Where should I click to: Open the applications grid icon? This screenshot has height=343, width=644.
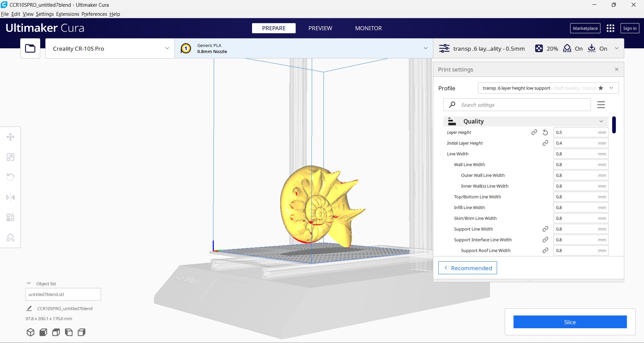click(x=610, y=29)
